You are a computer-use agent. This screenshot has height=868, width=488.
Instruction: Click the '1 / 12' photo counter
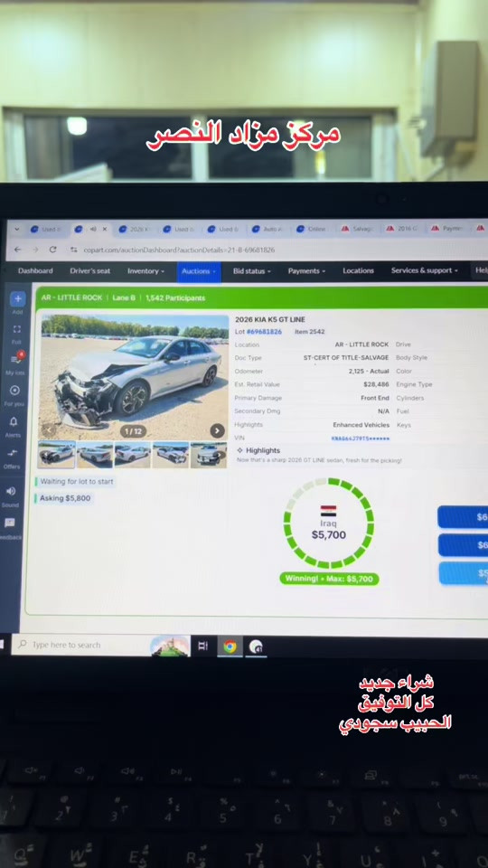tap(134, 430)
